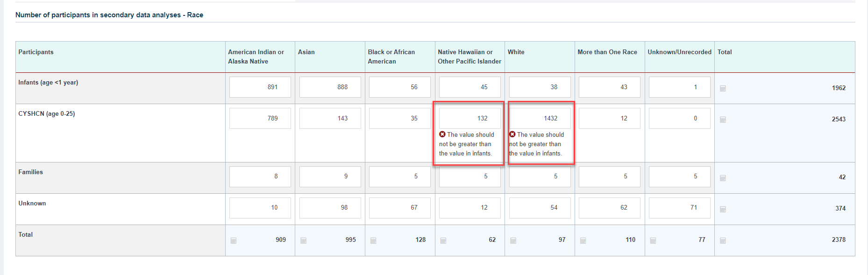The width and height of the screenshot is (868, 275).
Task: Edit Unknown row Native Hawaiian field showing 12
Action: point(470,208)
